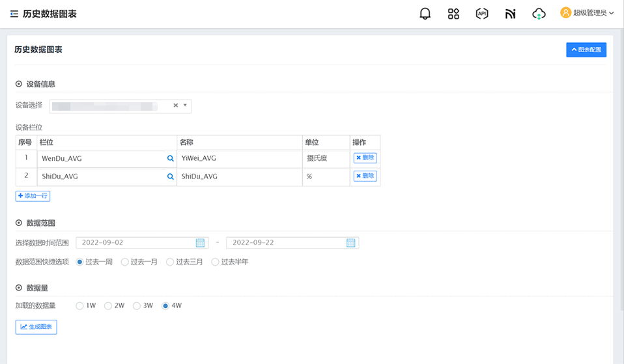Click the cloud upload icon

[x=539, y=14]
